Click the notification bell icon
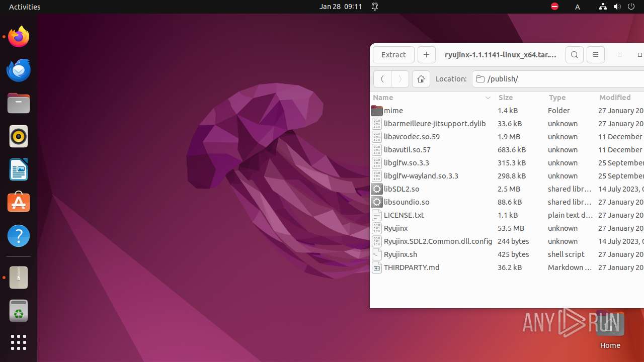This screenshot has height=362, width=644. click(375, 7)
